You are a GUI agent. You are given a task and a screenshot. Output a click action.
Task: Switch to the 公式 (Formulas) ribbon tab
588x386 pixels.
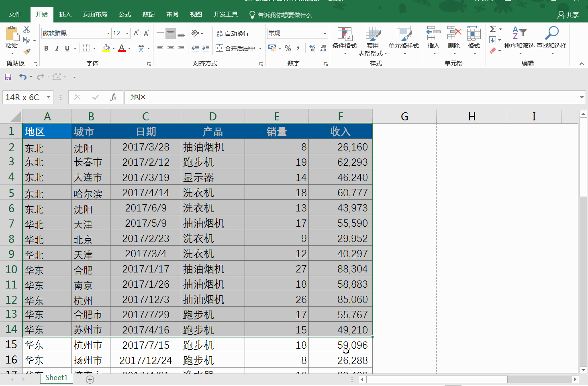tap(125, 14)
